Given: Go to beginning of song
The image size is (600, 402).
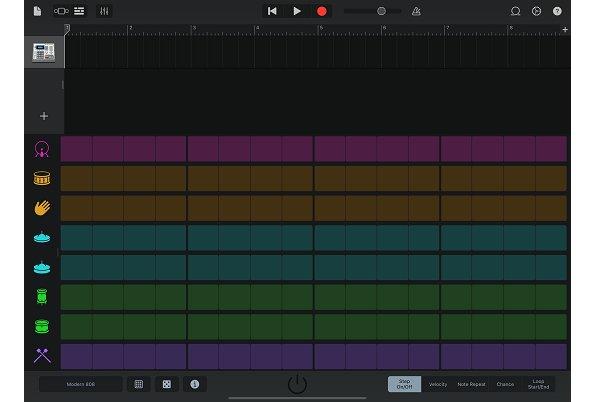Looking at the screenshot, I should [x=272, y=11].
